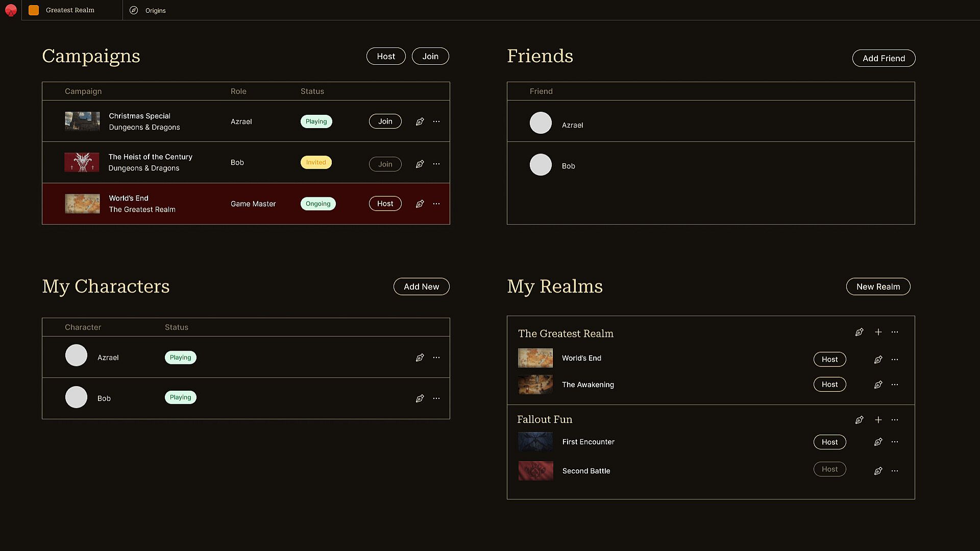This screenshot has height=551, width=980.
Task: Click the World's End map thumbnail in My Realms
Action: [x=535, y=358]
